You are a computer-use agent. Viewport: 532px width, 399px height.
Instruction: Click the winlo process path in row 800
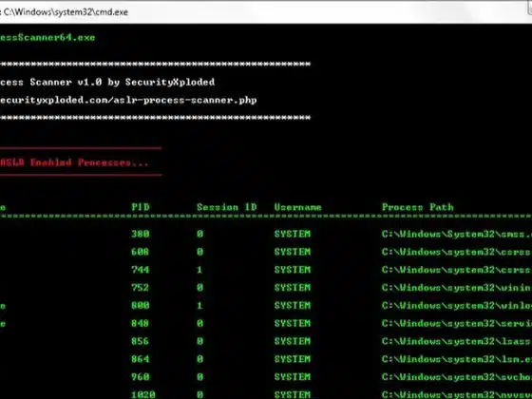click(x=457, y=306)
